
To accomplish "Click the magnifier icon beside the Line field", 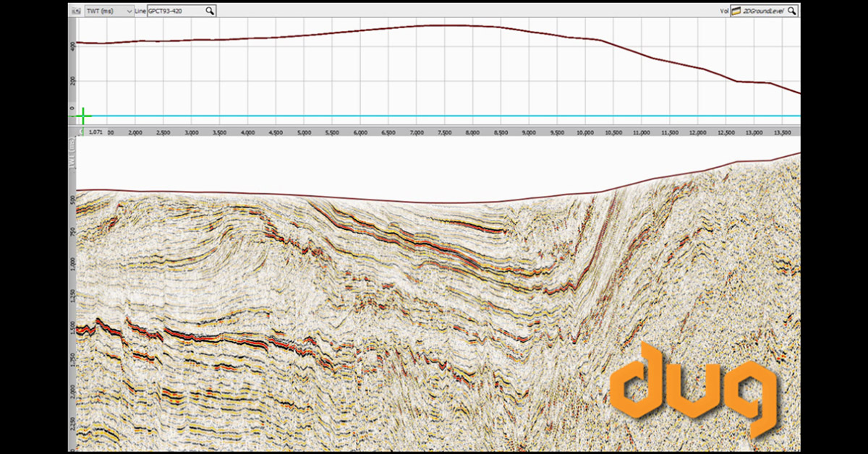I will coord(209,10).
